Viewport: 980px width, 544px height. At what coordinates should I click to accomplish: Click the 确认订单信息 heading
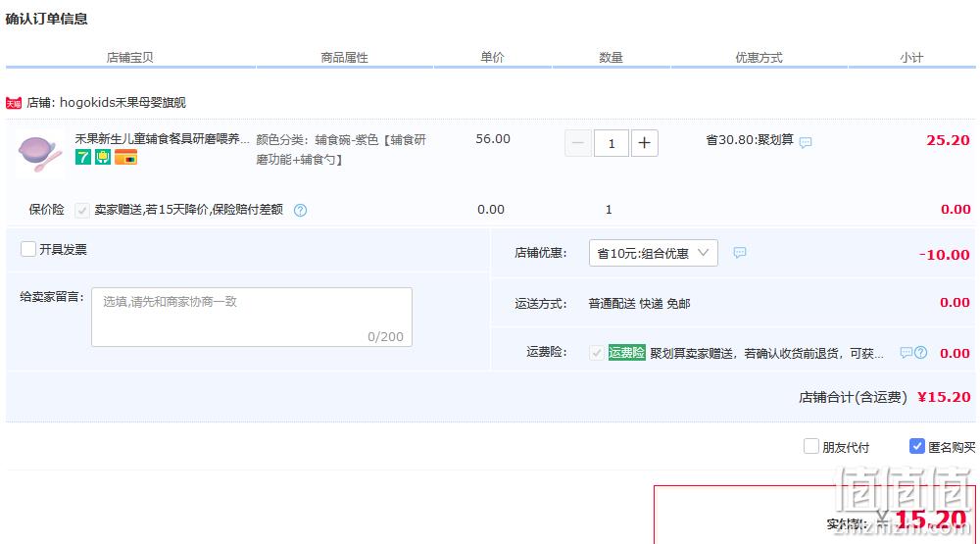46,19
